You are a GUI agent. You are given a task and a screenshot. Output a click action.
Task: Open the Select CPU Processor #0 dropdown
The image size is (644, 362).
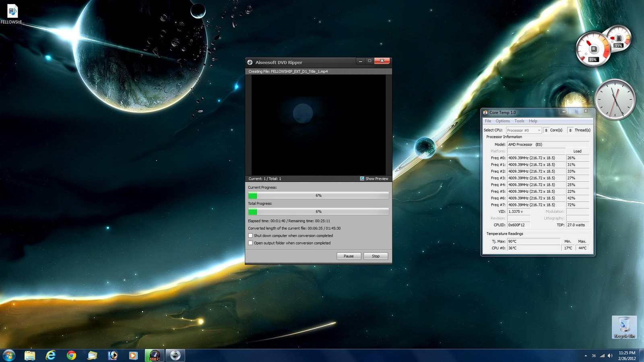[524, 130]
